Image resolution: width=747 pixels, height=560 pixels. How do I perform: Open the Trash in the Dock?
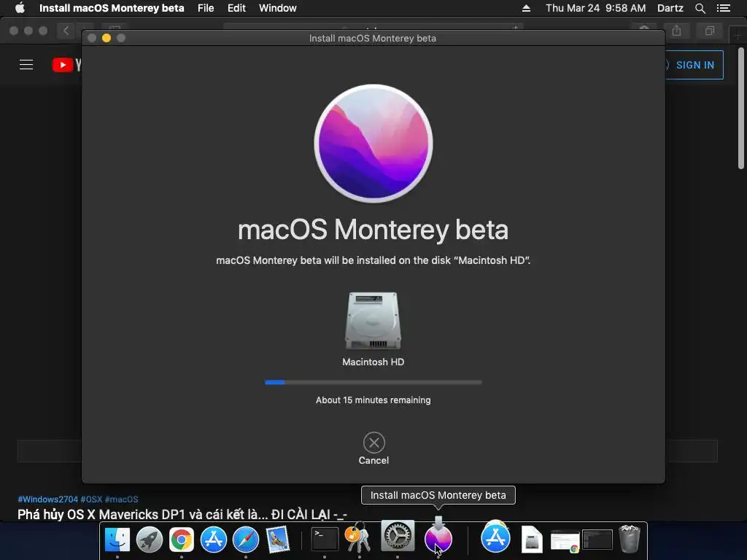pyautogui.click(x=630, y=539)
